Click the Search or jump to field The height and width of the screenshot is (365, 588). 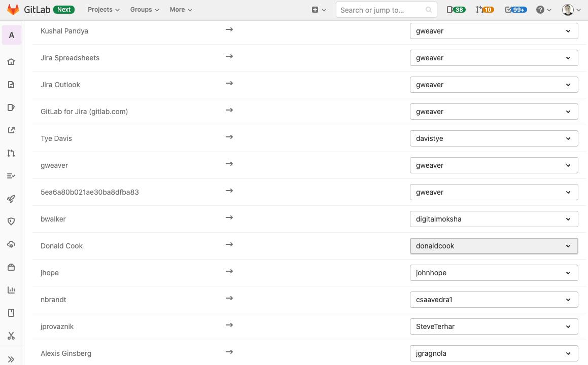(x=381, y=10)
